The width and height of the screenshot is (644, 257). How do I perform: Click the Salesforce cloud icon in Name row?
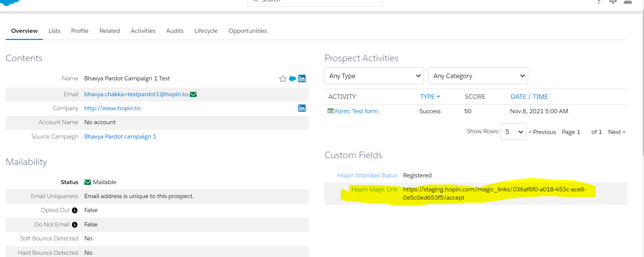[292, 78]
